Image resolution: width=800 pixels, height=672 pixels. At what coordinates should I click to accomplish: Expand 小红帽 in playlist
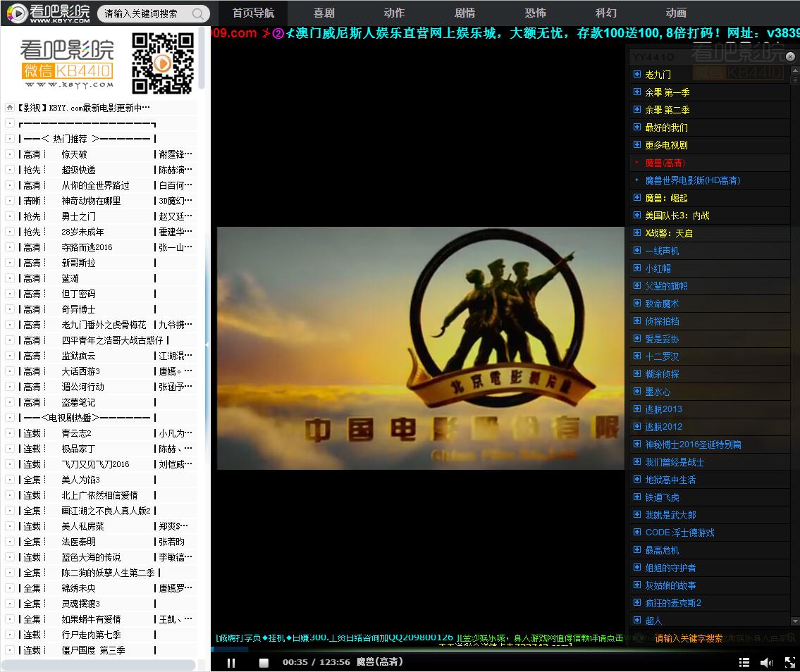636,268
